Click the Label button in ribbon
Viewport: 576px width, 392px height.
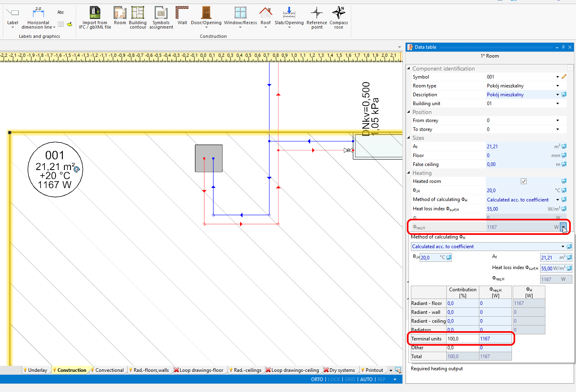coord(12,13)
